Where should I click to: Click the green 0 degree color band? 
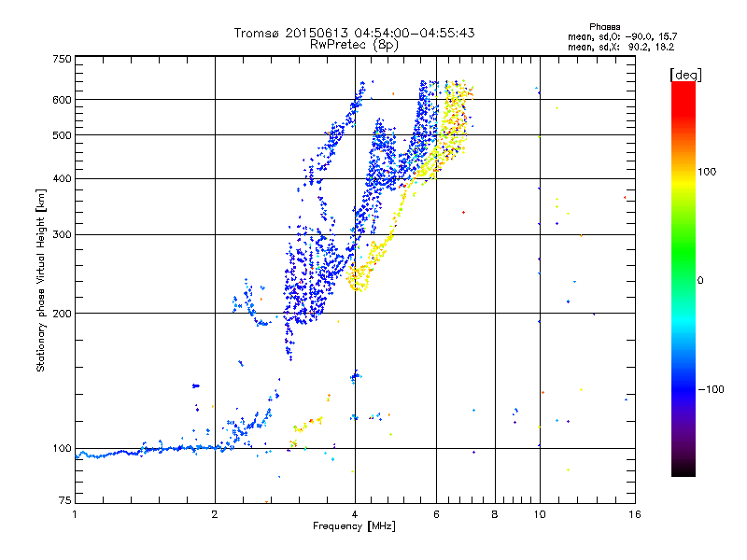pyautogui.click(x=684, y=280)
